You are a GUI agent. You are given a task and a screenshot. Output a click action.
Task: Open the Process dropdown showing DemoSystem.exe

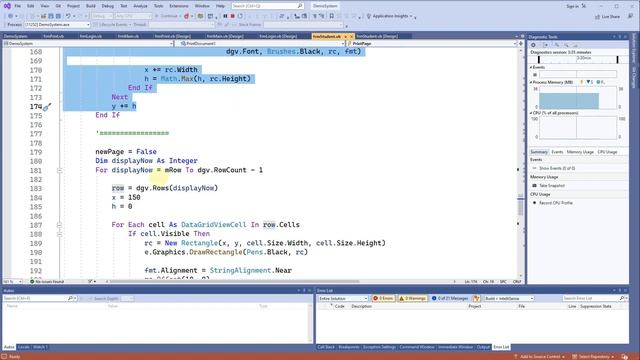click(x=57, y=24)
